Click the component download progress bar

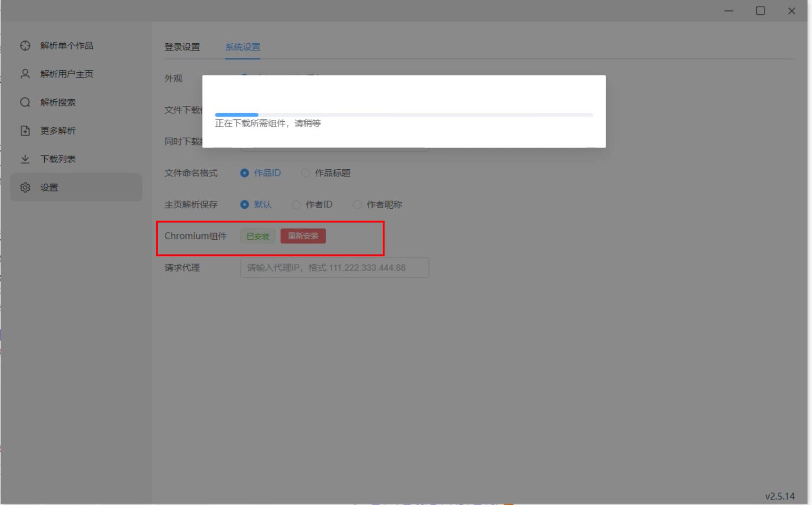(404, 115)
